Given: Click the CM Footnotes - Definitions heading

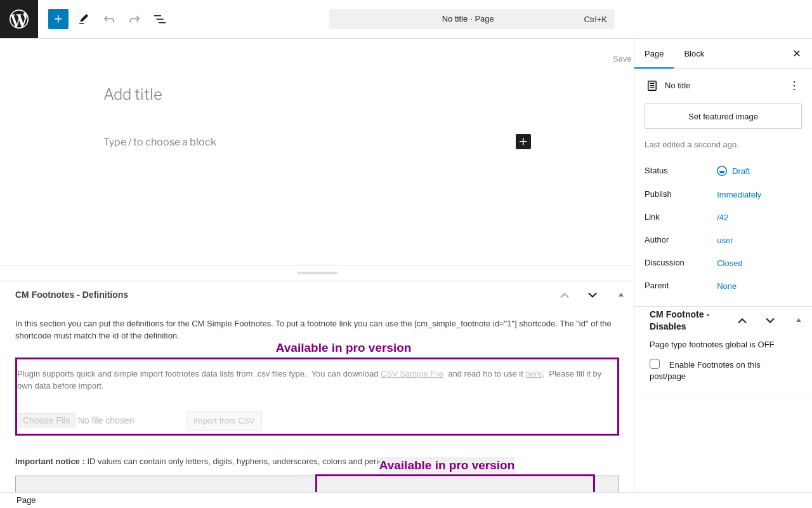Looking at the screenshot, I should coord(72,295).
